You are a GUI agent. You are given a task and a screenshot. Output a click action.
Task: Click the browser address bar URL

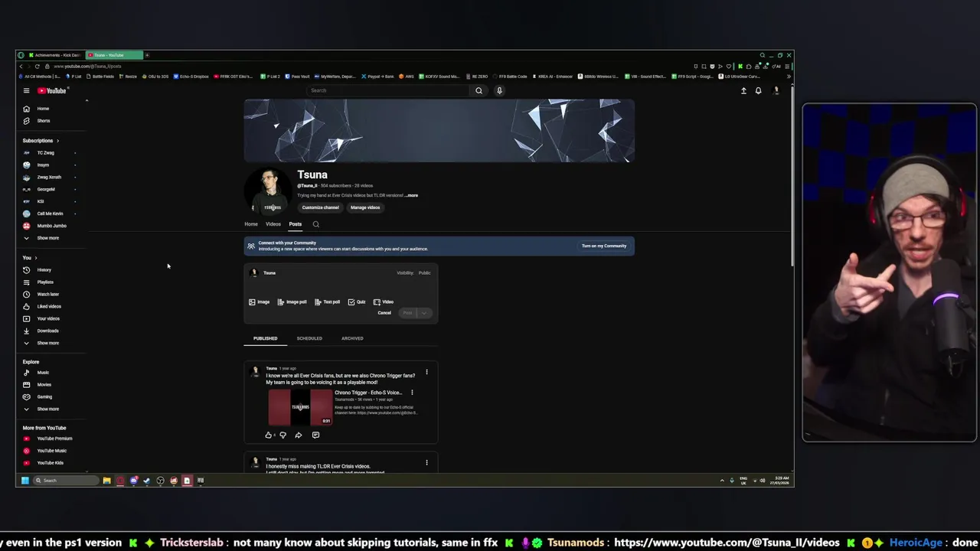click(x=87, y=67)
